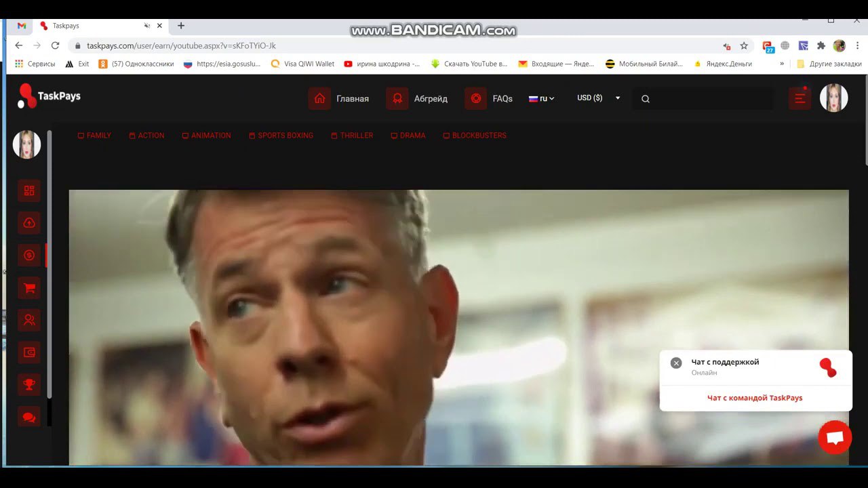Screen dimensions: 868x488
Task: Open the Мобильный Билайн bookmark
Action: click(x=644, y=64)
